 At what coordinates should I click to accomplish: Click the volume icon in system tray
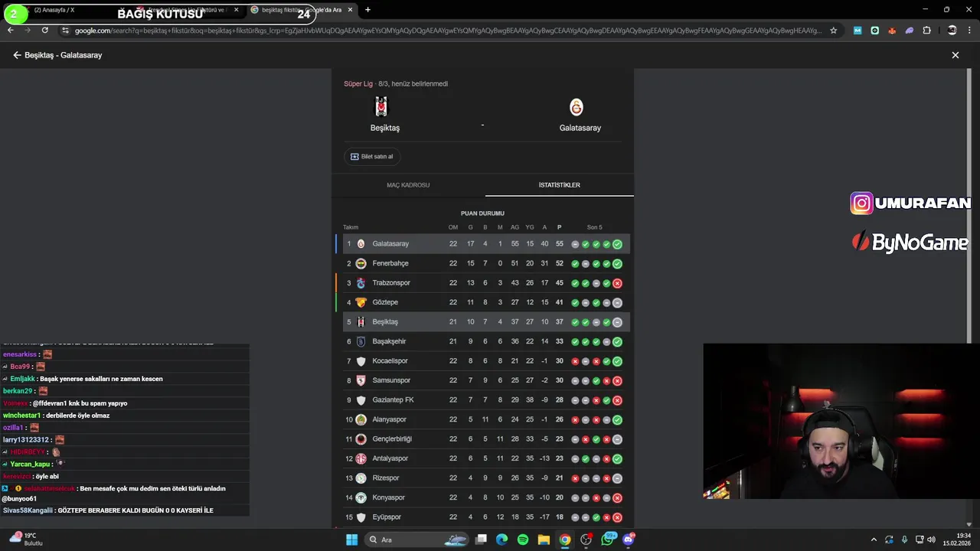pyautogui.click(x=931, y=540)
